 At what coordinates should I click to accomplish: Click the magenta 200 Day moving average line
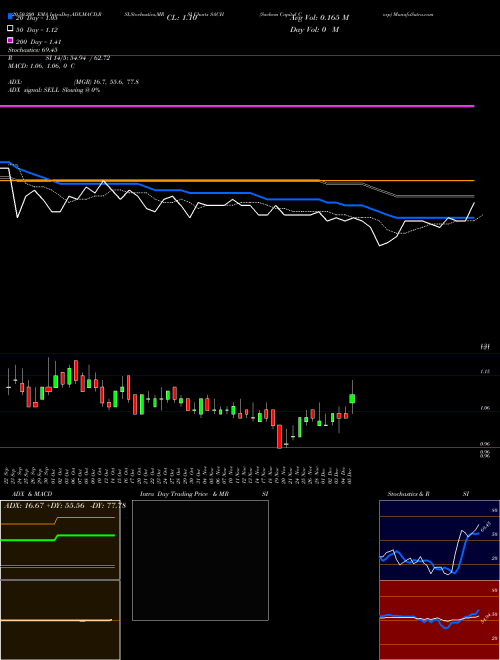(x=237, y=106)
